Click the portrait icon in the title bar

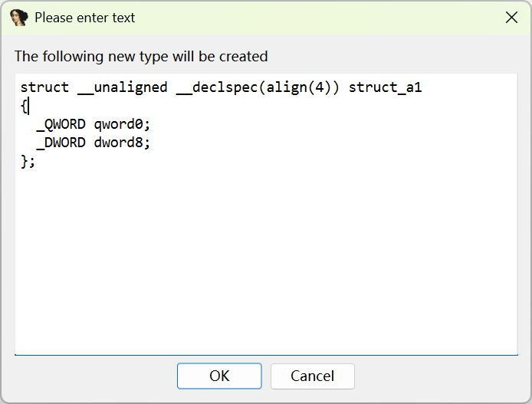pos(19,18)
